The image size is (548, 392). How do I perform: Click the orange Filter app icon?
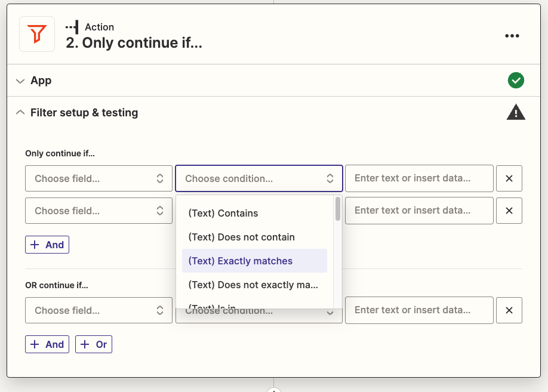[x=37, y=35]
